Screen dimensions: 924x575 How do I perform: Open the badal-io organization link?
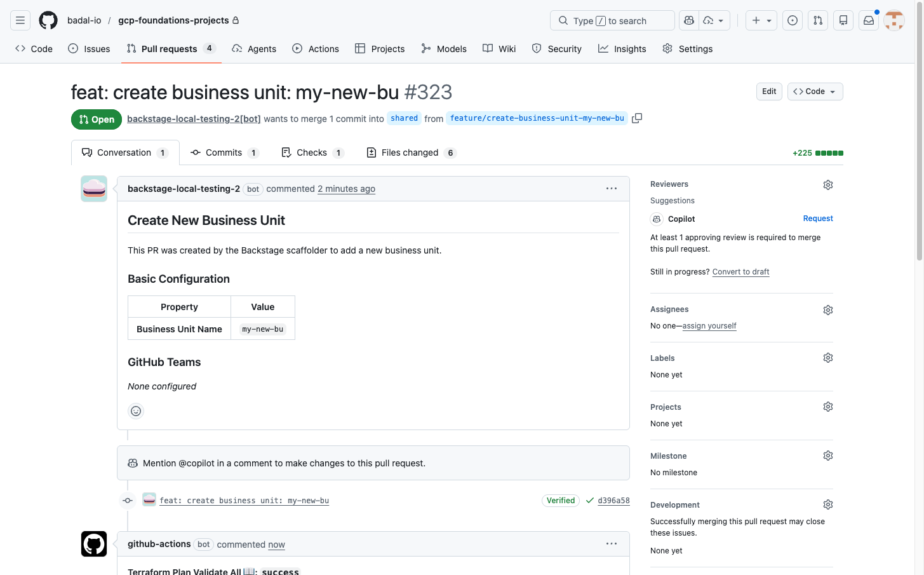(84, 20)
